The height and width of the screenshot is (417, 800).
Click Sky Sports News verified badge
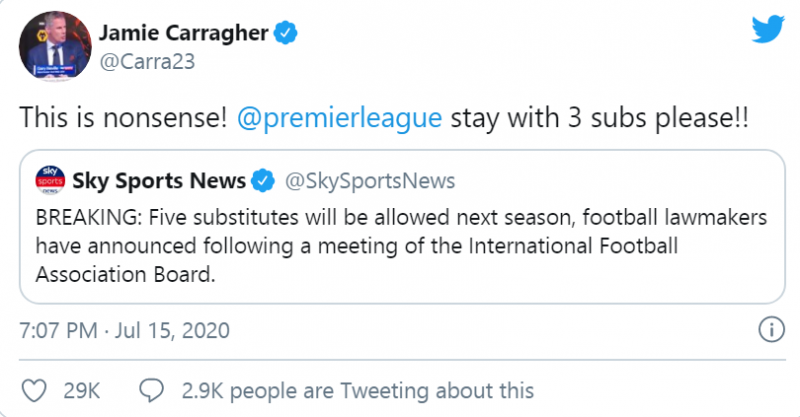pos(263,181)
